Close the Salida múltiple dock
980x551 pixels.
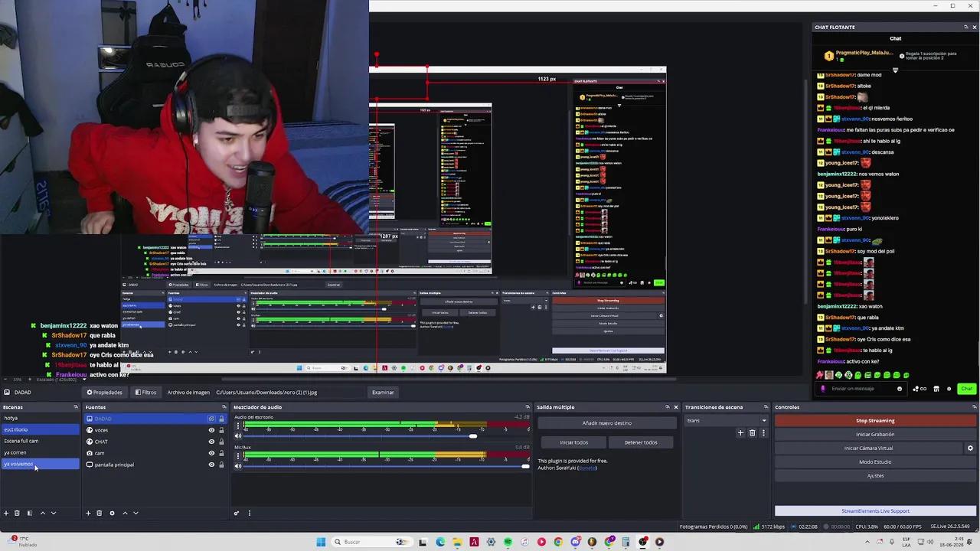[676, 407]
